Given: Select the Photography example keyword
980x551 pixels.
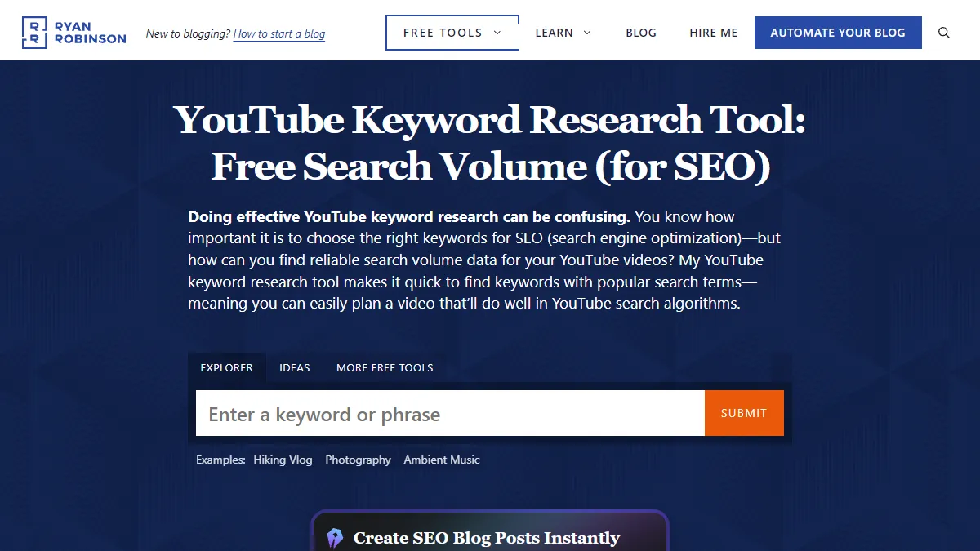Looking at the screenshot, I should [x=358, y=460].
